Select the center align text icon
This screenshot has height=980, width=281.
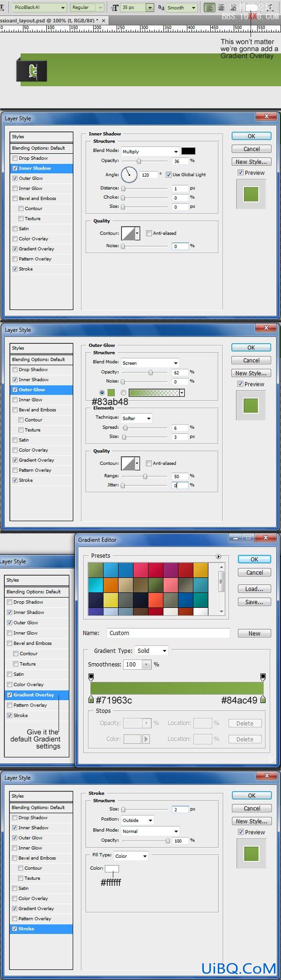click(221, 7)
